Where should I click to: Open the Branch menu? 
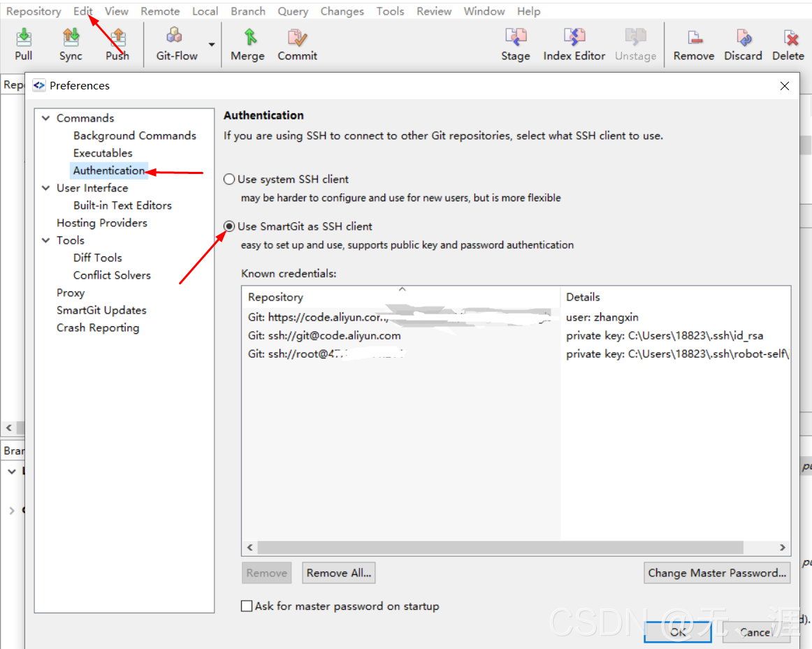[248, 11]
